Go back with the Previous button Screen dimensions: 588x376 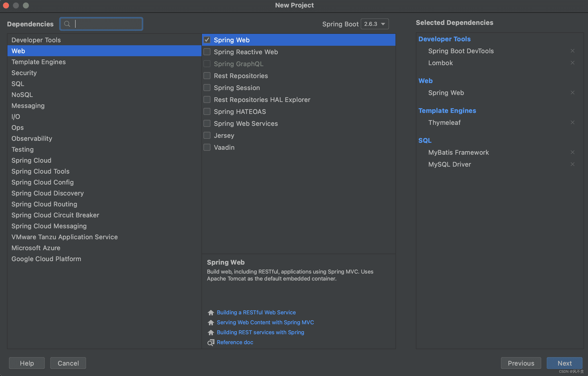[x=521, y=363]
